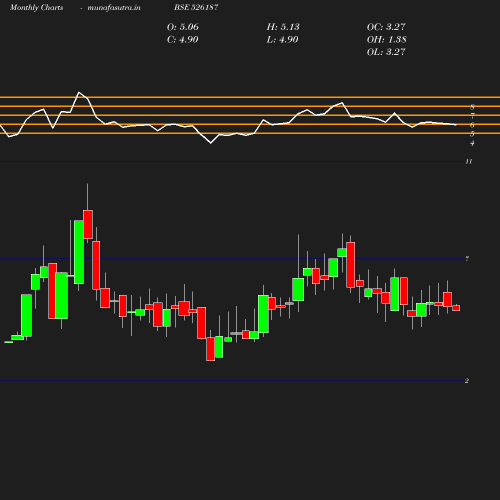Image resolution: width=500 pixels, height=500 pixels.
Task: Select the high value 'H: 5.13'
Action: coord(283,27)
